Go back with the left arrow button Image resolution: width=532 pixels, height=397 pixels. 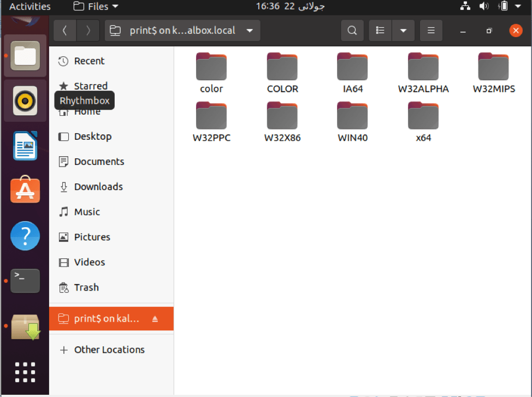(x=65, y=31)
